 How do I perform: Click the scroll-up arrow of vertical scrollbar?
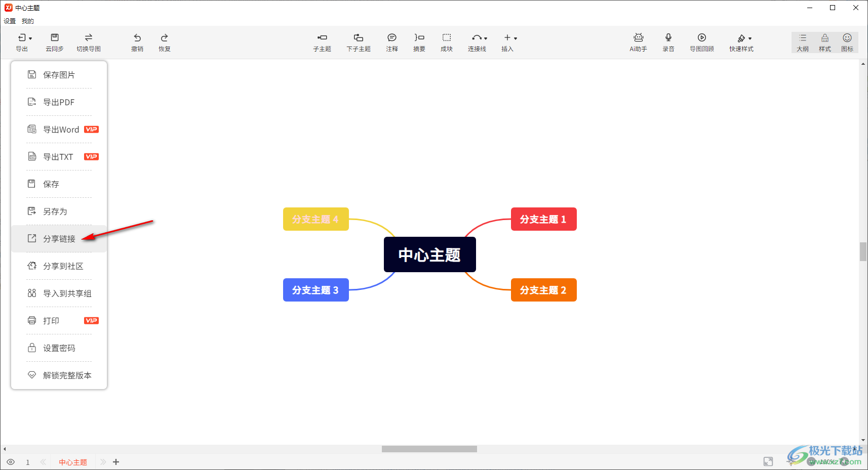pyautogui.click(x=863, y=64)
